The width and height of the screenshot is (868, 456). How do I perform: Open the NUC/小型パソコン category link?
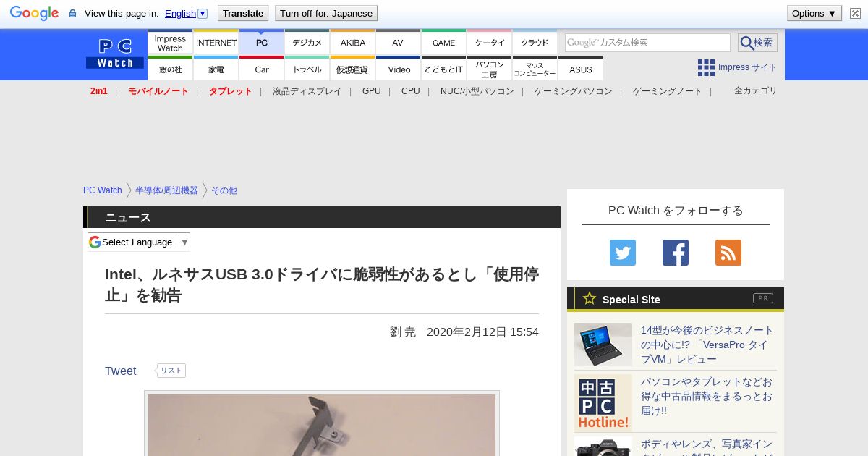coord(477,91)
